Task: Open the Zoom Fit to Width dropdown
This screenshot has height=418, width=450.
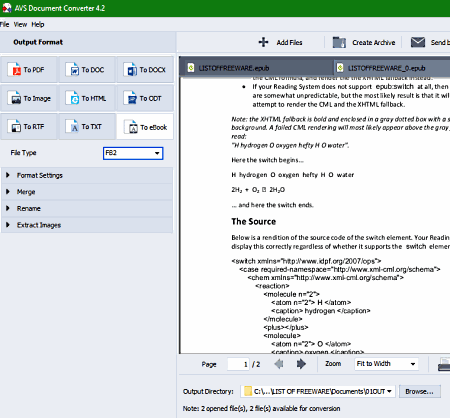Action: pyautogui.click(x=386, y=364)
